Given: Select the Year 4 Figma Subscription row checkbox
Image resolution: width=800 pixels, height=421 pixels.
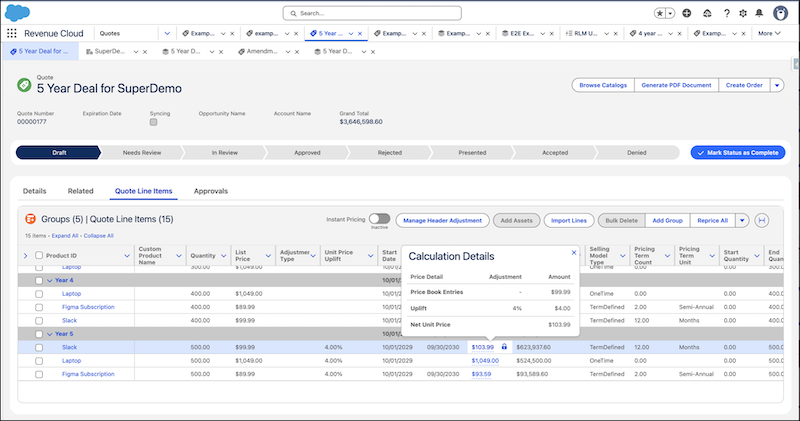Looking at the screenshot, I should [39, 307].
